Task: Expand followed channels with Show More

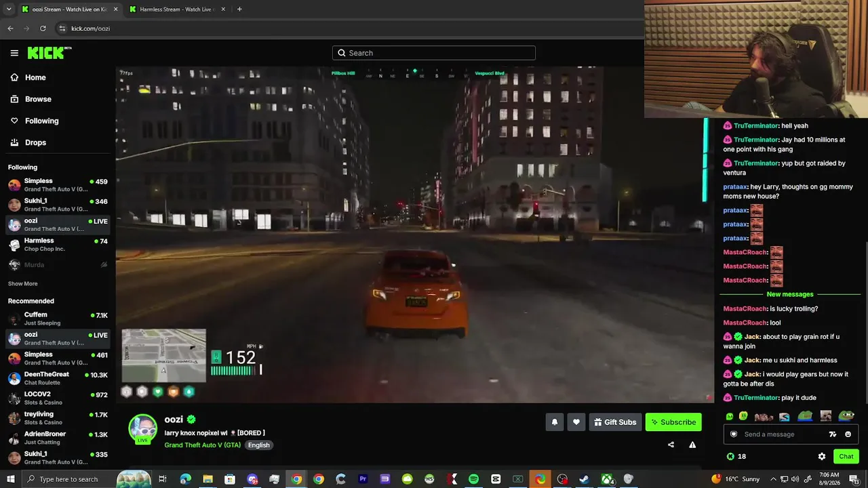Action: click(23, 284)
